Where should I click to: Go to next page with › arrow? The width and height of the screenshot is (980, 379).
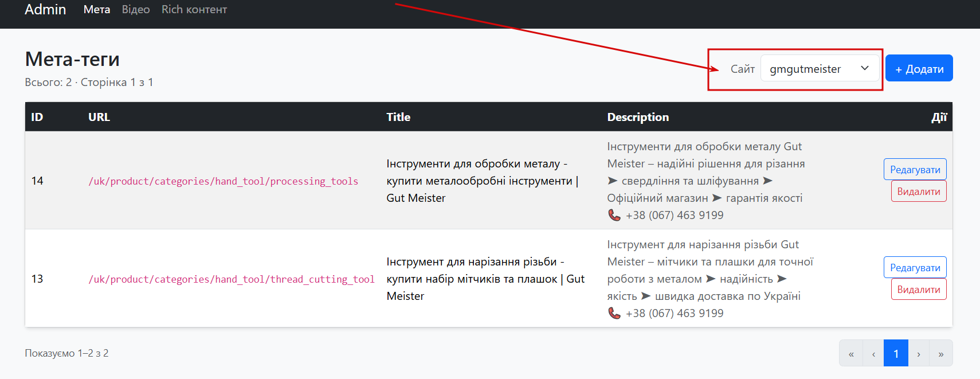pyautogui.click(x=919, y=354)
